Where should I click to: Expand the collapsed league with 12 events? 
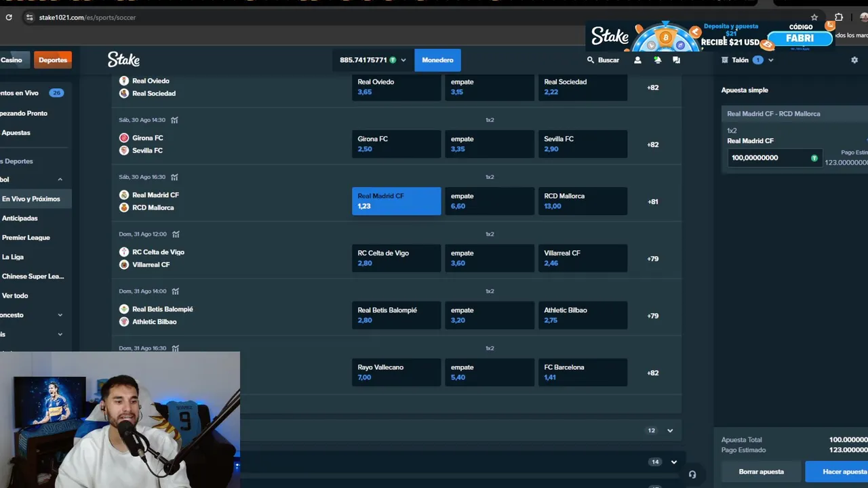[x=670, y=430]
